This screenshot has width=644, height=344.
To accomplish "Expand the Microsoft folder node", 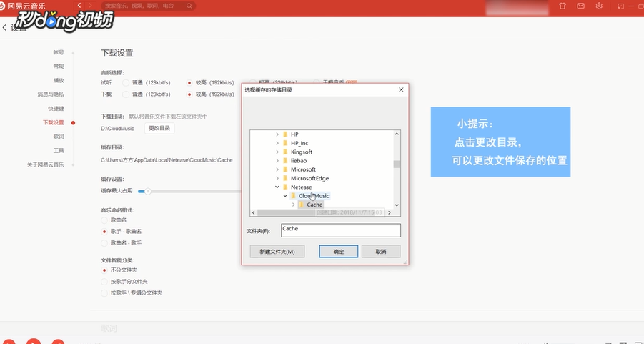I will 277,169.
